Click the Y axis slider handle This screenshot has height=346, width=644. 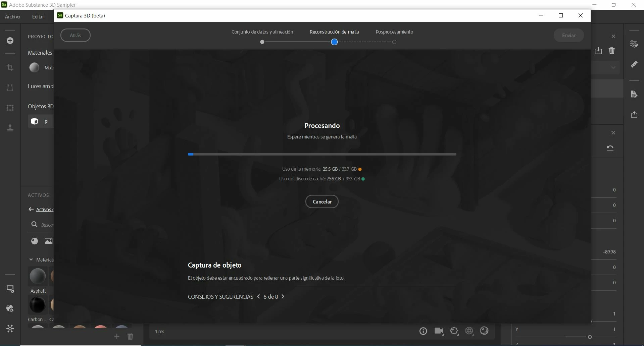click(x=590, y=337)
